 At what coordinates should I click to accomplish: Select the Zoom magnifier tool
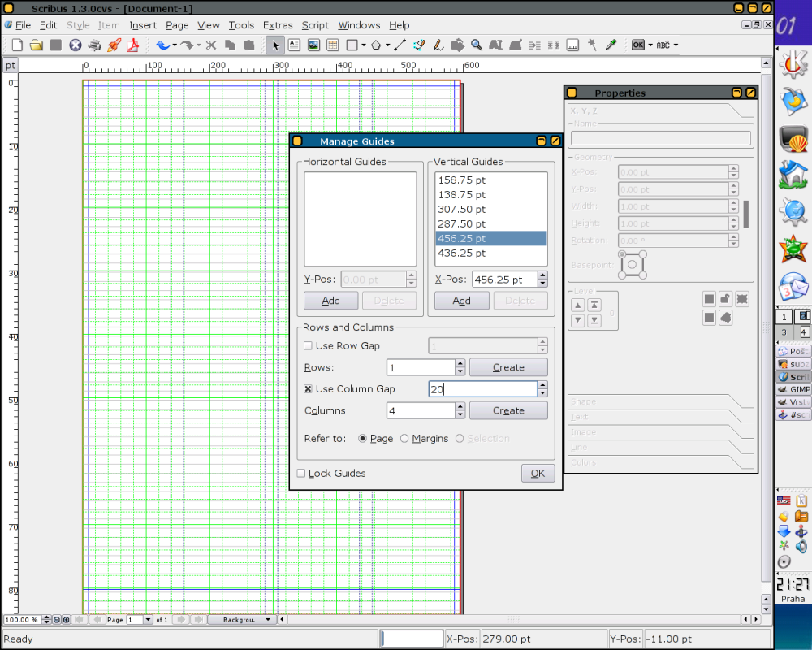click(477, 45)
